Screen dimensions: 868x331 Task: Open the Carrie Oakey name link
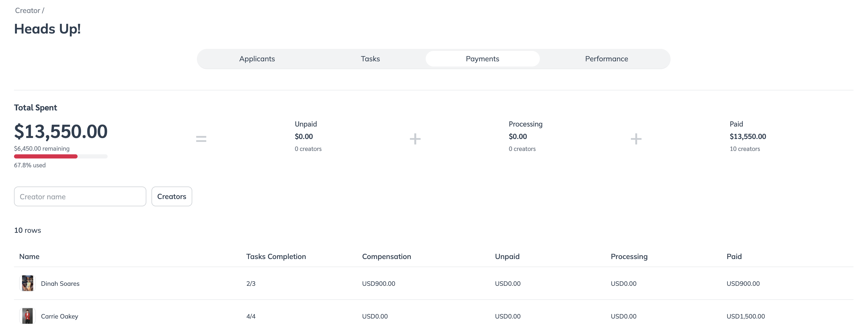click(59, 316)
